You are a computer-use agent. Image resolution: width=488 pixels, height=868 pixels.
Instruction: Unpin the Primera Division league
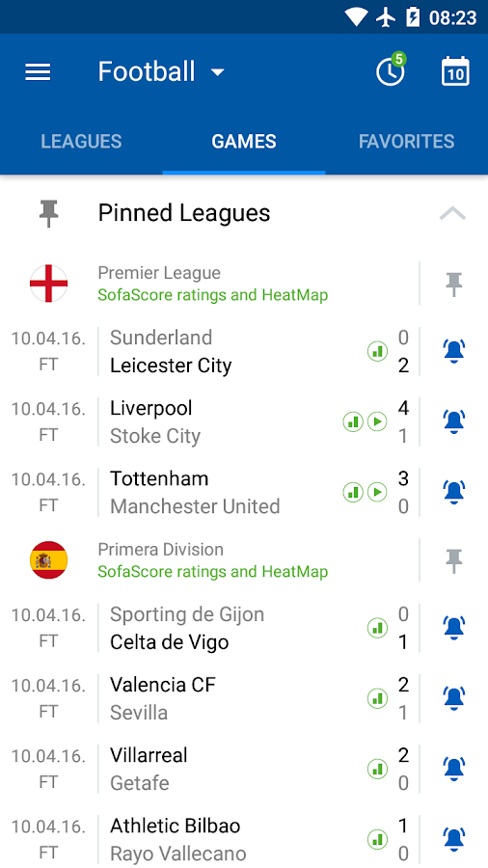point(453,560)
